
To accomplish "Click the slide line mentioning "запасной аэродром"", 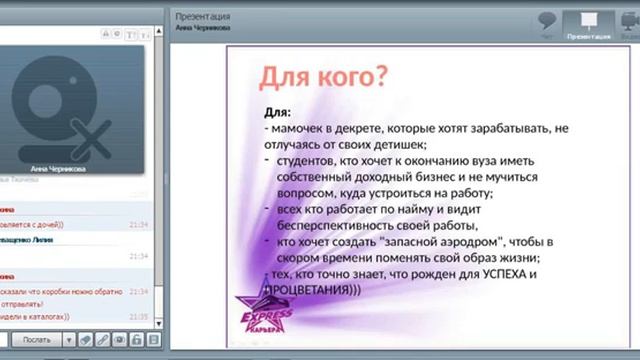I will 415,242.
